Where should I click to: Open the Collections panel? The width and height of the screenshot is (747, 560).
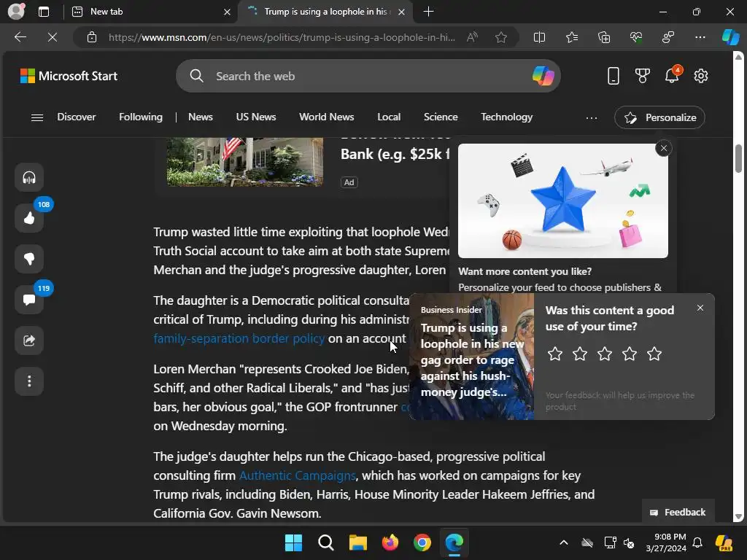[x=603, y=37]
